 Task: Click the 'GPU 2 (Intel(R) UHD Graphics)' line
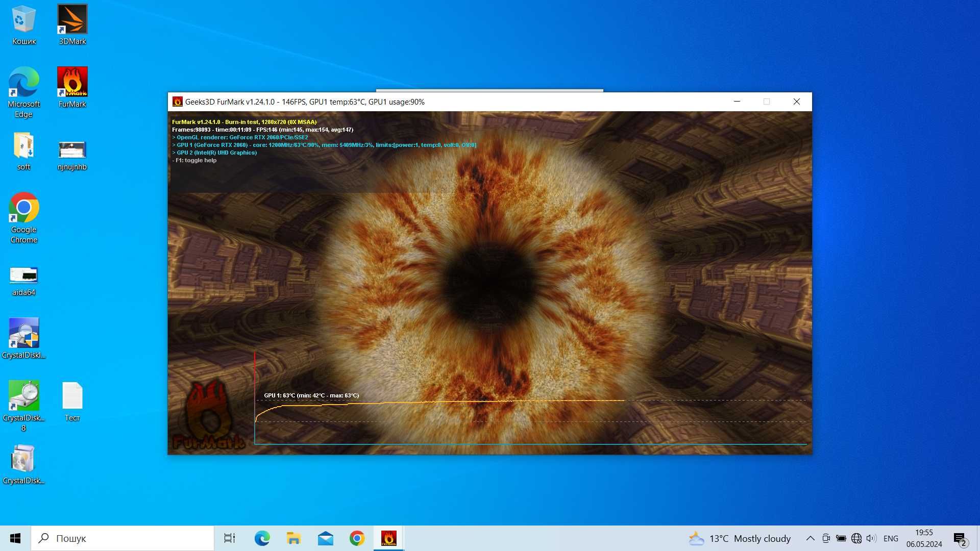point(214,153)
